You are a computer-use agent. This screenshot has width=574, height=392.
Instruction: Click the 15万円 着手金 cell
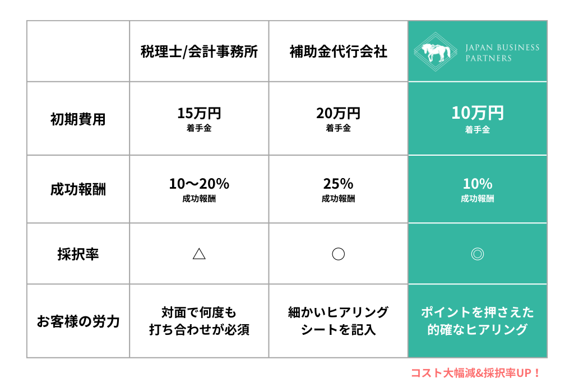point(199,119)
